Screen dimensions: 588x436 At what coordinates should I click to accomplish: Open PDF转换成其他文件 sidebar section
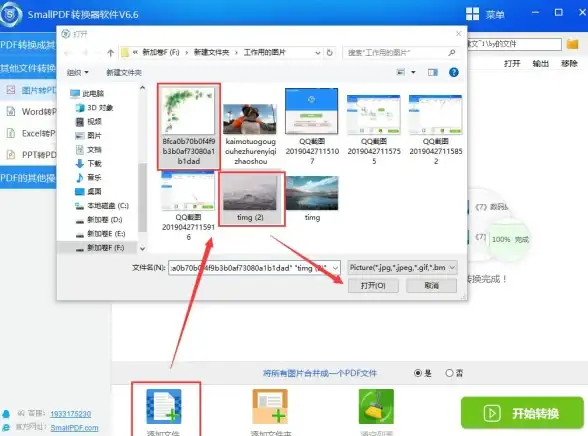coord(28,45)
